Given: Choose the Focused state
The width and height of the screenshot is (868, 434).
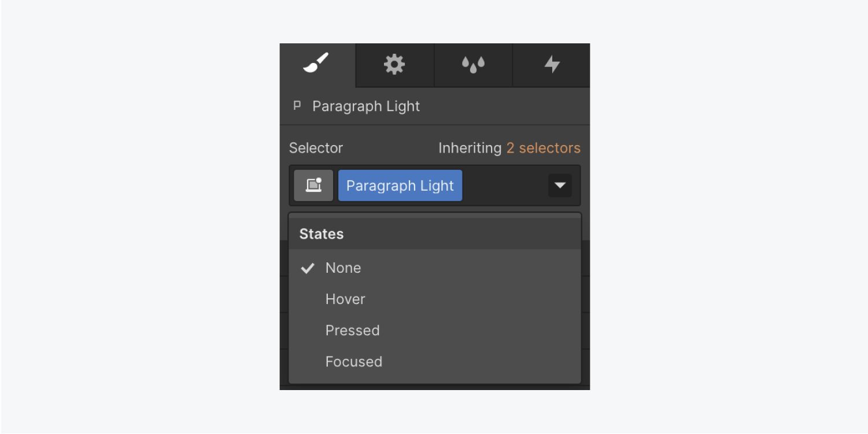Looking at the screenshot, I should [435, 362].
